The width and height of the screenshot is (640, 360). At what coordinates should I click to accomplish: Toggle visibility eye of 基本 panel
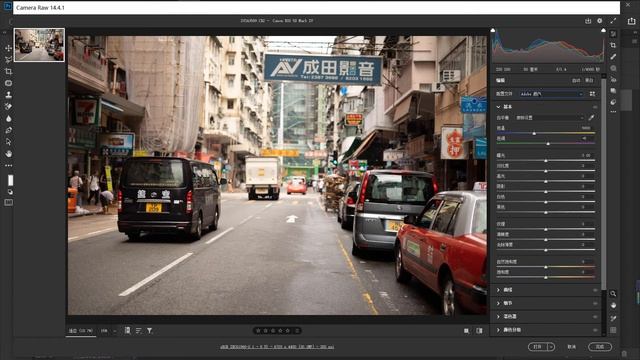coord(595,107)
